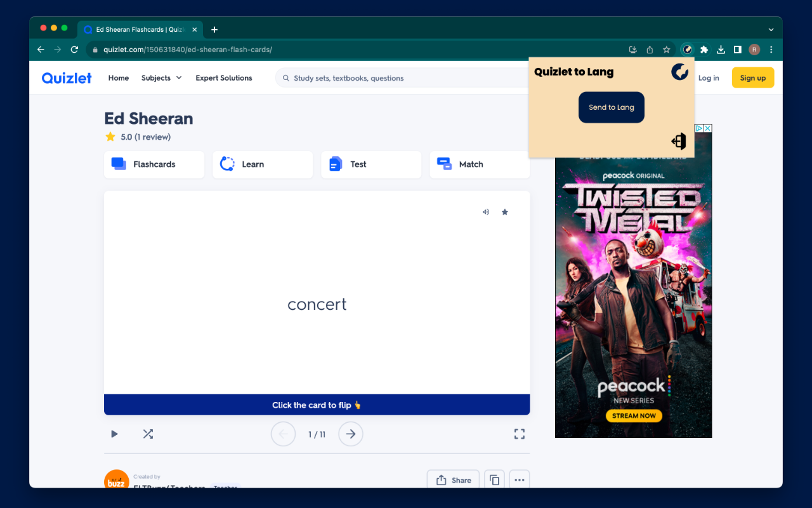Enter fullscreen flashcard view
The height and width of the screenshot is (508, 812).
point(519,434)
